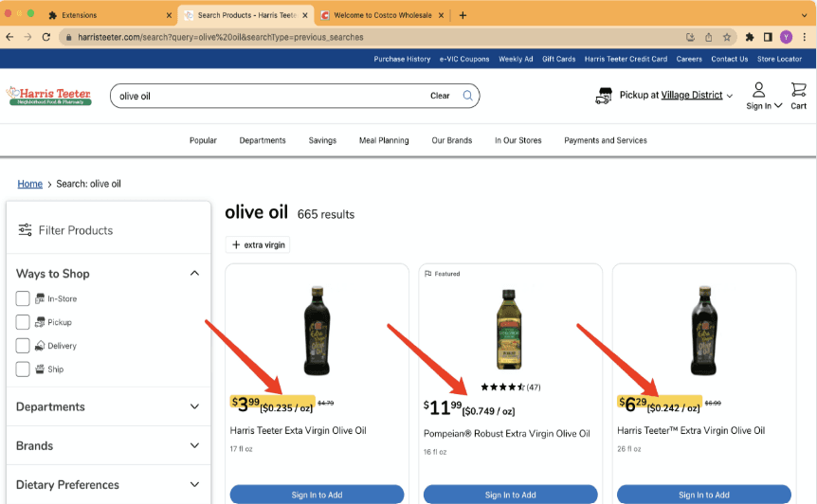Open the Meal Planning menu
Screen dimensions: 817x504
click(384, 140)
